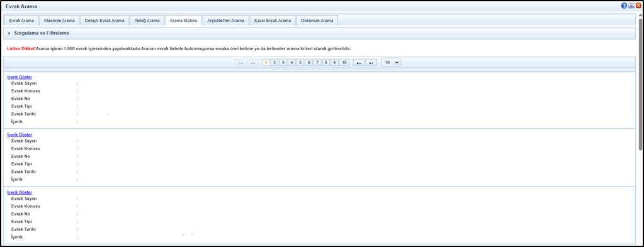Click Evrak Sayısı label in first record
The image size is (644, 247).
(x=24, y=84)
